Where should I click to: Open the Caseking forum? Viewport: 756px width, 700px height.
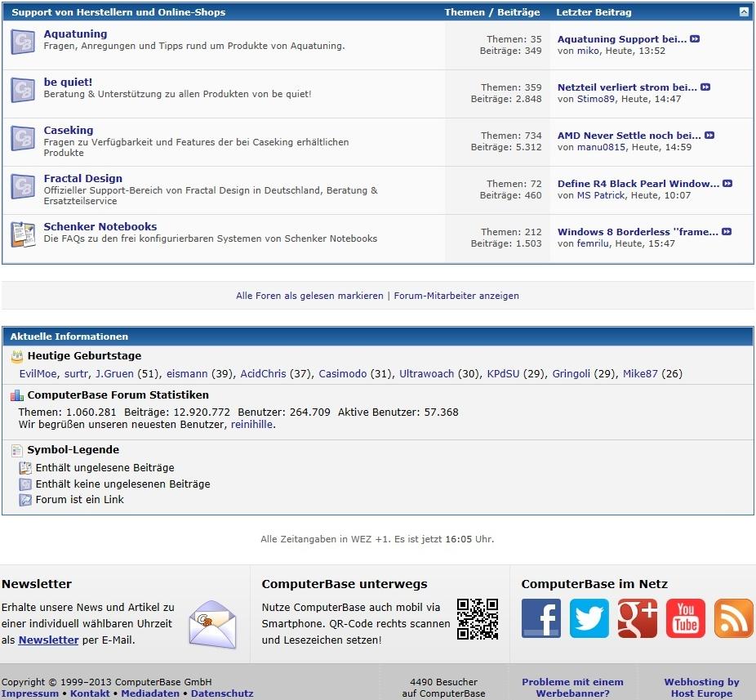coord(69,130)
